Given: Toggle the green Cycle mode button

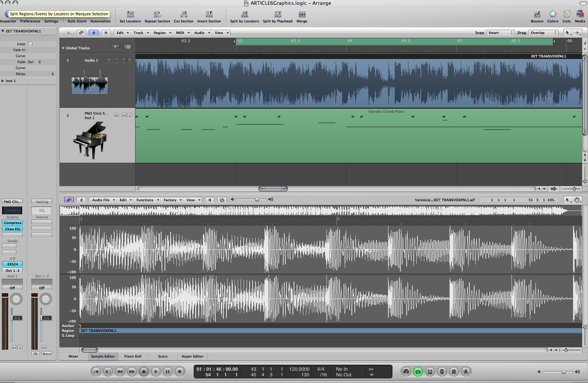Looking at the screenshot, I should [418, 371].
